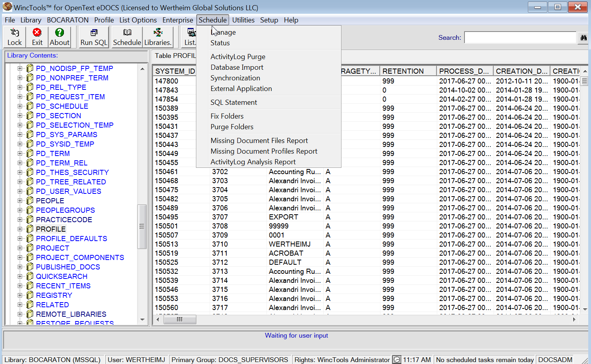Open the Help menu
Viewport: 591px width, 364px height.
(x=291, y=20)
